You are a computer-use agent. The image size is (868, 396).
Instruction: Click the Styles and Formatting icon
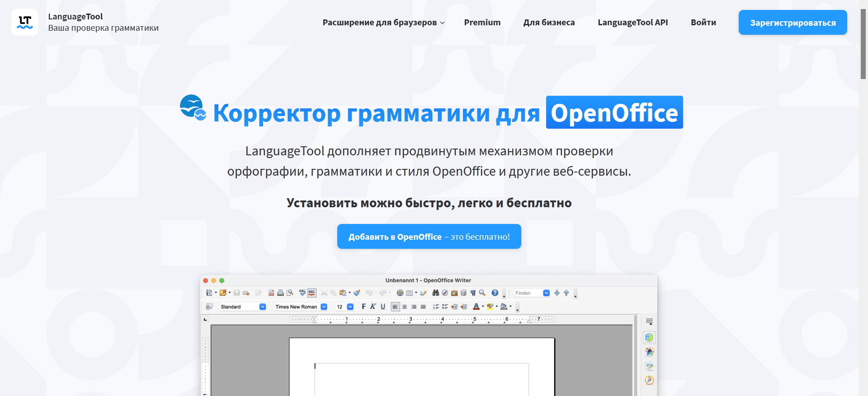click(209, 307)
